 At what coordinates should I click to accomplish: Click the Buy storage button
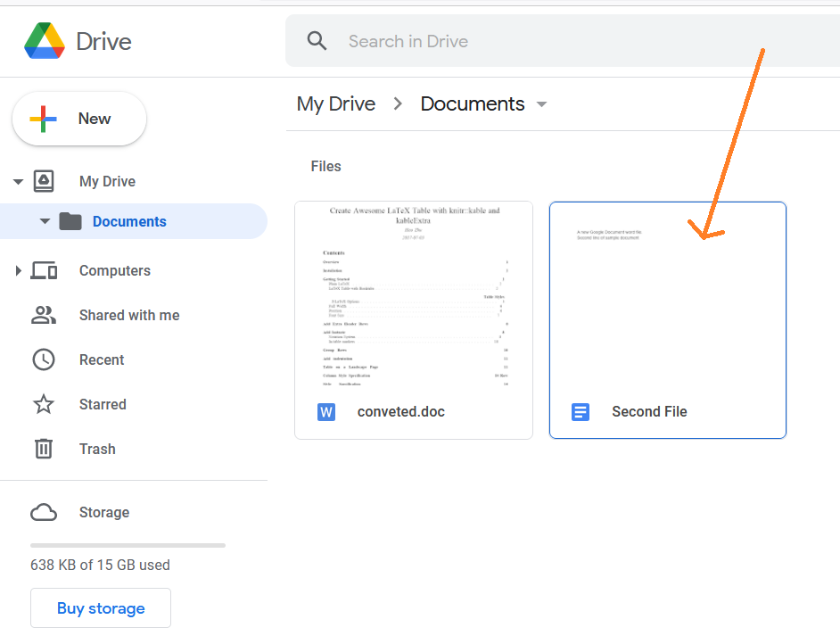(101, 608)
